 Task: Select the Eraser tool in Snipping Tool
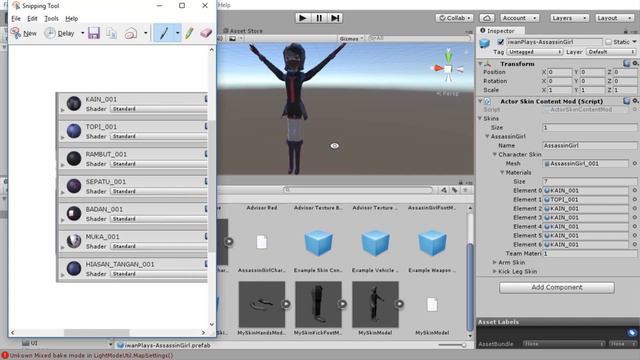pos(206,33)
